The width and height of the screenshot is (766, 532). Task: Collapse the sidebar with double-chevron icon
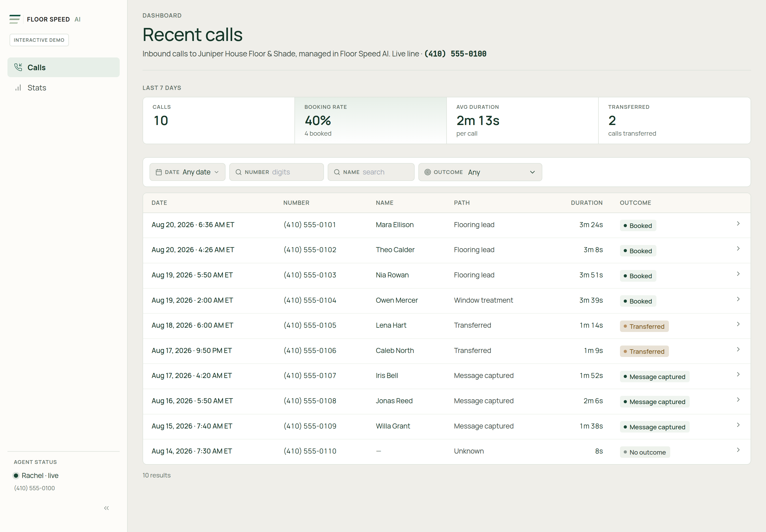click(106, 508)
